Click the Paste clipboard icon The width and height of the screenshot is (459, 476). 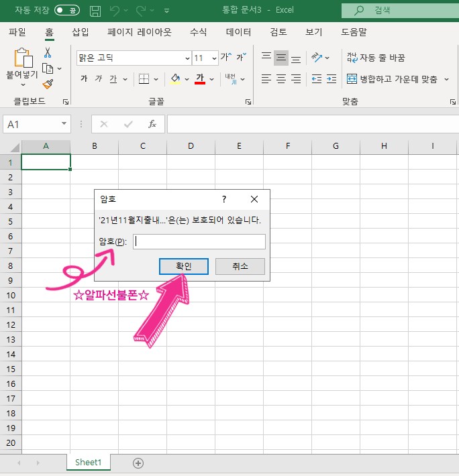click(23, 58)
